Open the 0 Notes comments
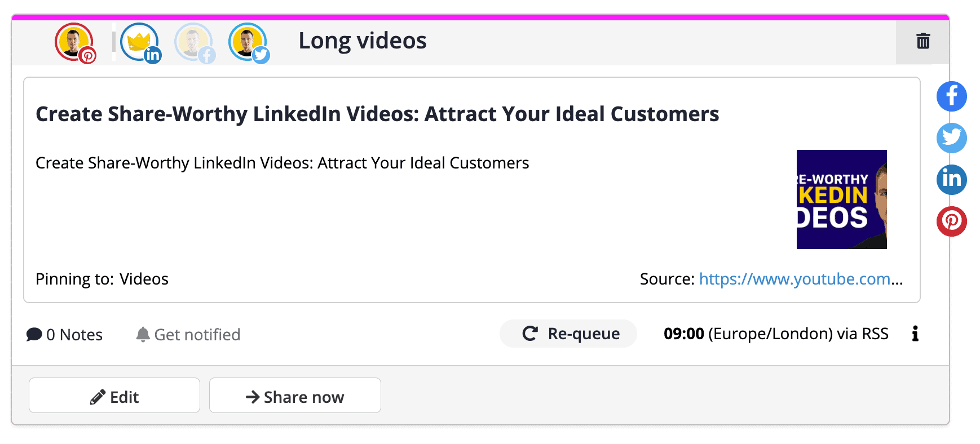This screenshot has height=444, width=980. click(65, 335)
